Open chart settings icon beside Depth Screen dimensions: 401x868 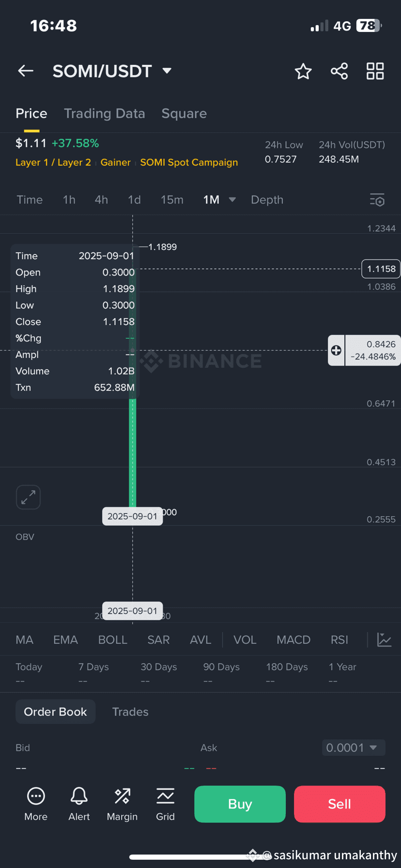(x=377, y=200)
